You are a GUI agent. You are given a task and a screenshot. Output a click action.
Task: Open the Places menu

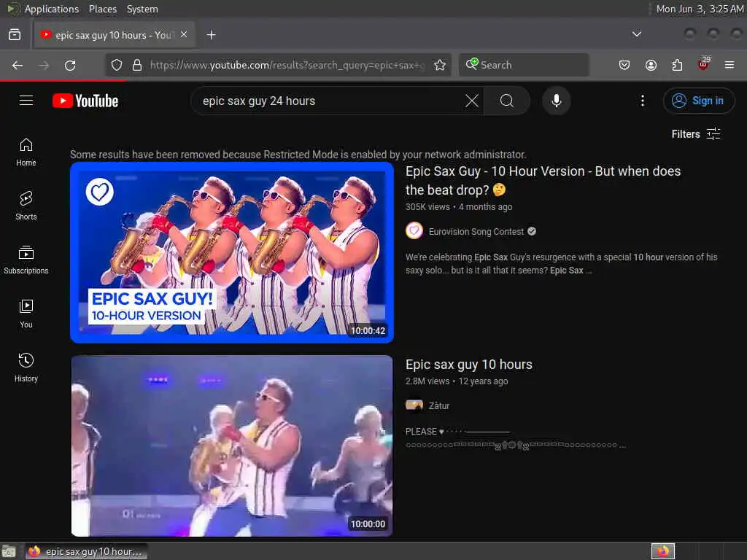click(x=102, y=9)
